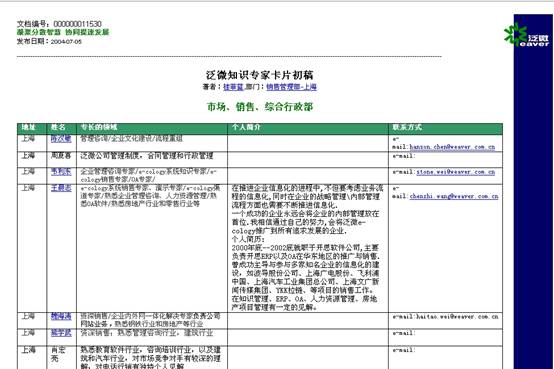The image size is (554, 369).
Task: Click the 个人简介 column header
Action: click(246, 127)
